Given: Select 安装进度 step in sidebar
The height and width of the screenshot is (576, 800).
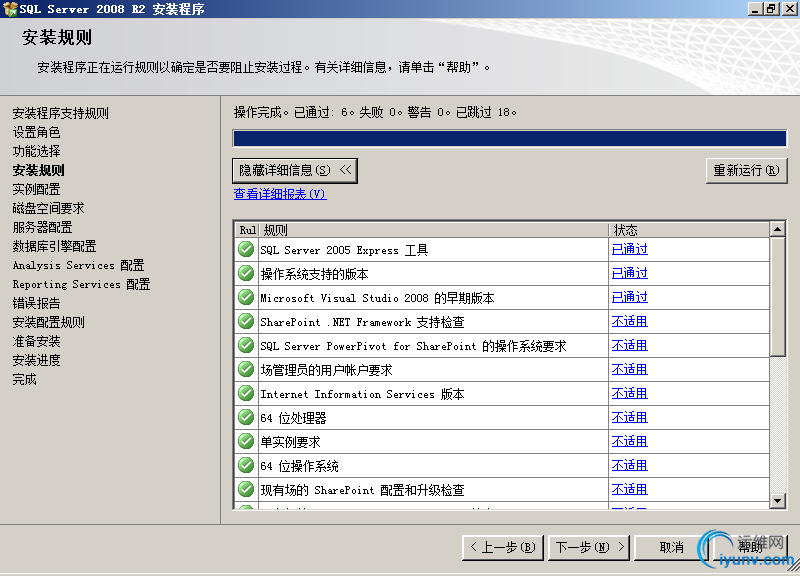Looking at the screenshot, I should [36, 360].
